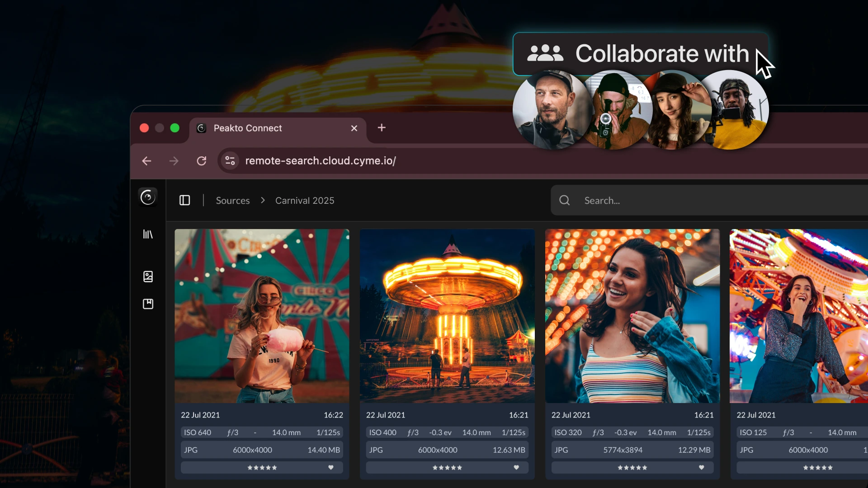Image resolution: width=868 pixels, height=488 pixels.
Task: Click the URL remote-search.cloud.cyme.io
Action: [x=321, y=161]
